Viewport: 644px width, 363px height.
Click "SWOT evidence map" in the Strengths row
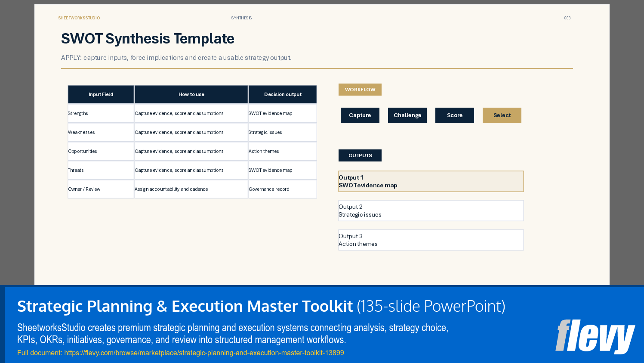tap(283, 113)
